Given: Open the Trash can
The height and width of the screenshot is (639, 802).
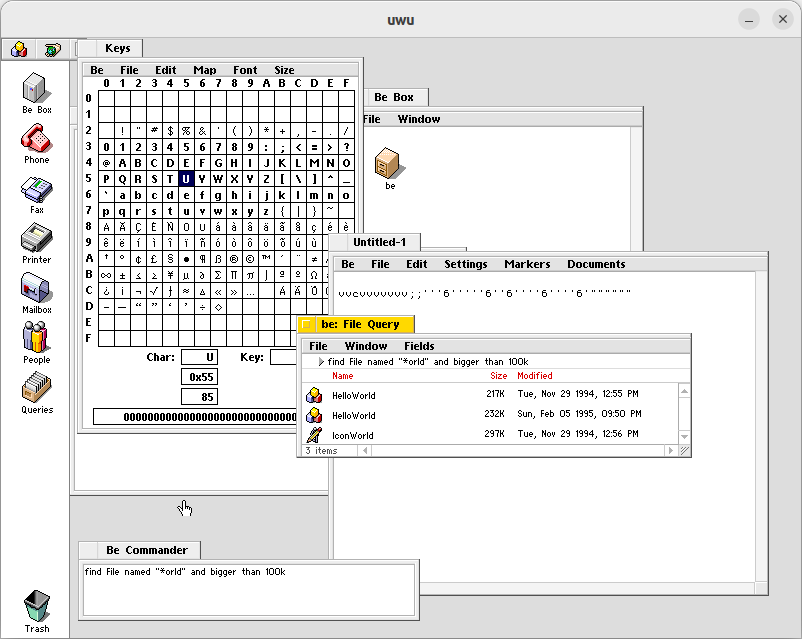Looking at the screenshot, I should (x=36, y=606).
